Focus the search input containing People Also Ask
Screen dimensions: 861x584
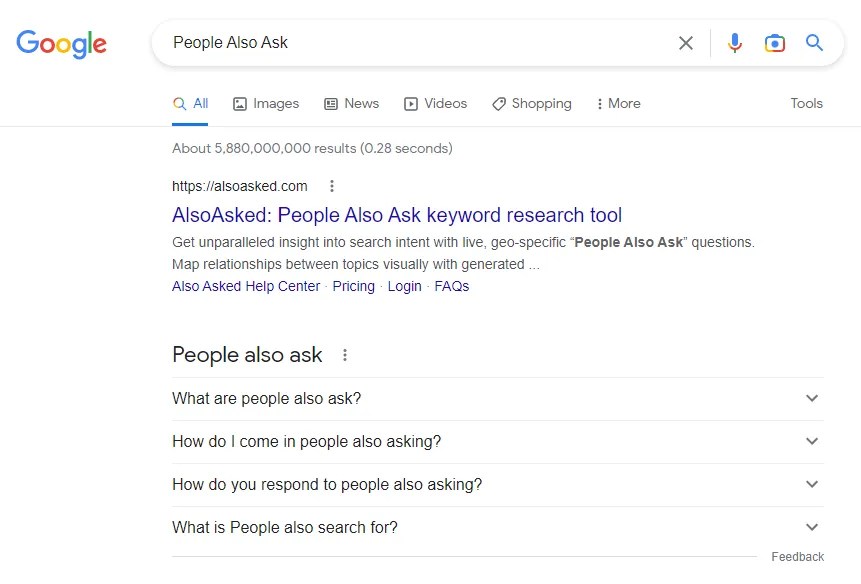[417, 43]
